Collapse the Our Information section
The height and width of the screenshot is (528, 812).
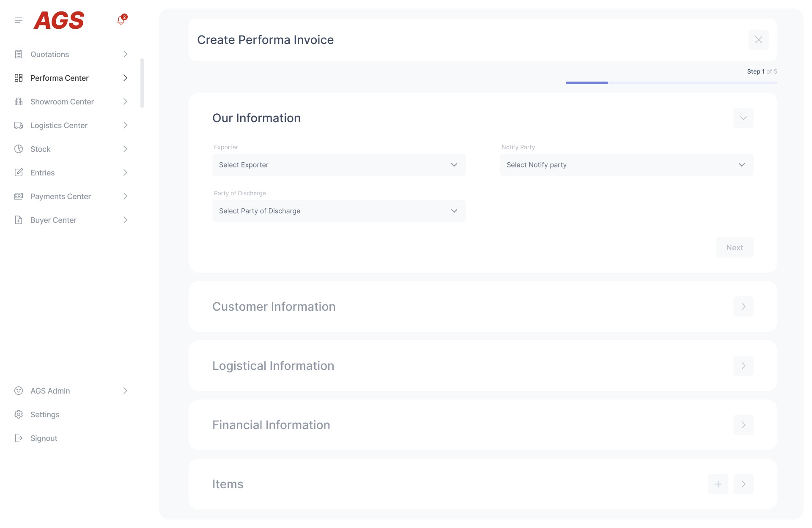tap(743, 118)
